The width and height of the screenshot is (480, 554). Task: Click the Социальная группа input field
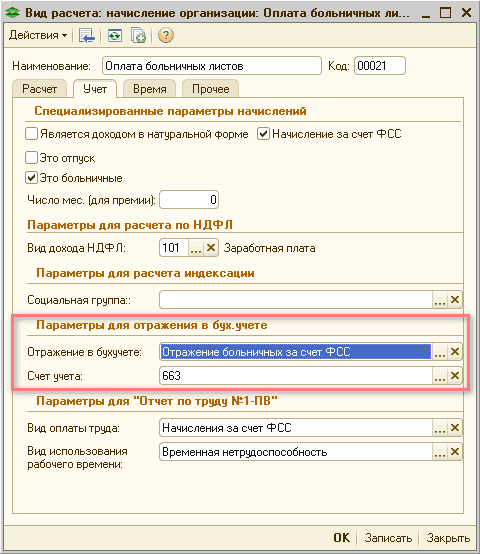coord(296,300)
